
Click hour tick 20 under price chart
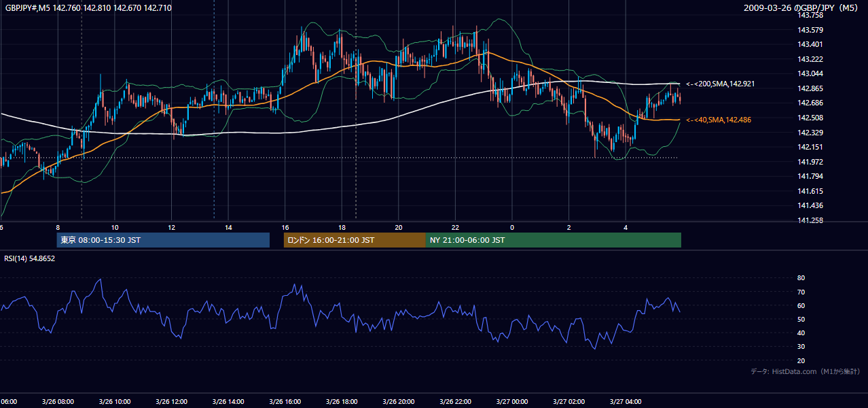[x=399, y=227]
